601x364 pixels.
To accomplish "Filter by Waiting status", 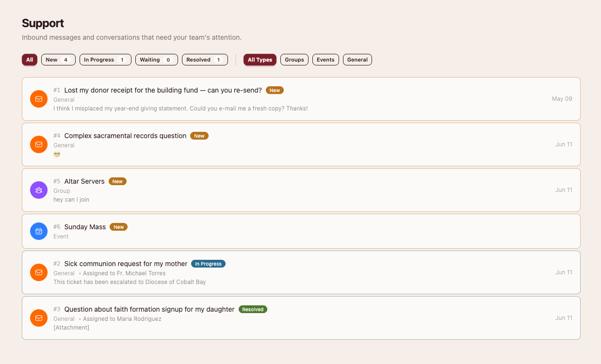I will tap(157, 60).
